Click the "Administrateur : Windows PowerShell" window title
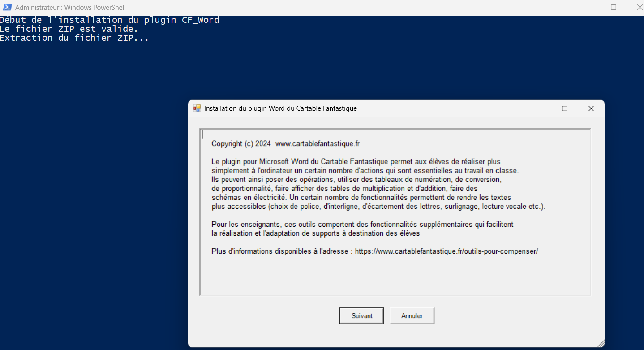This screenshot has width=644, height=350. [x=70, y=8]
